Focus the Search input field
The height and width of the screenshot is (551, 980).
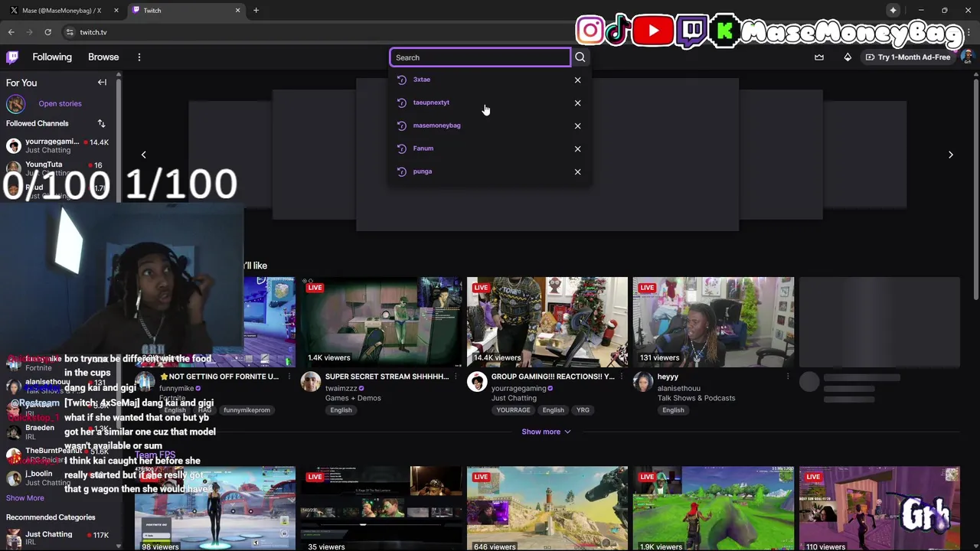pos(480,57)
